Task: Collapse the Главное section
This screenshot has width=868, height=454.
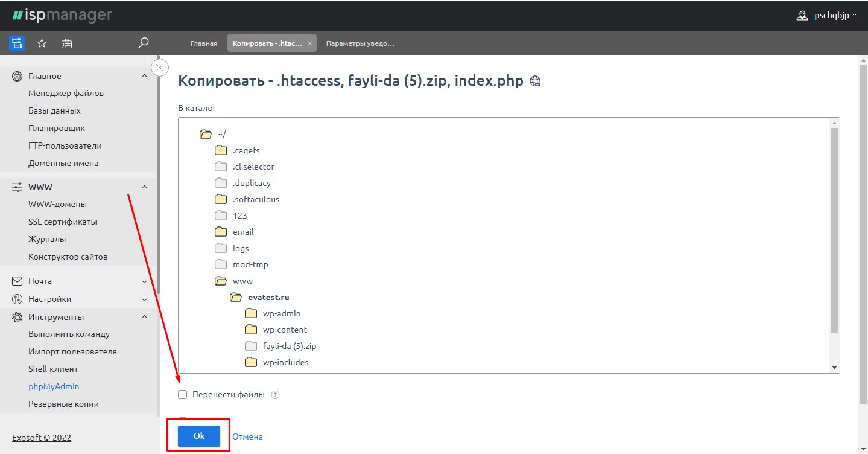Action: pos(144,76)
